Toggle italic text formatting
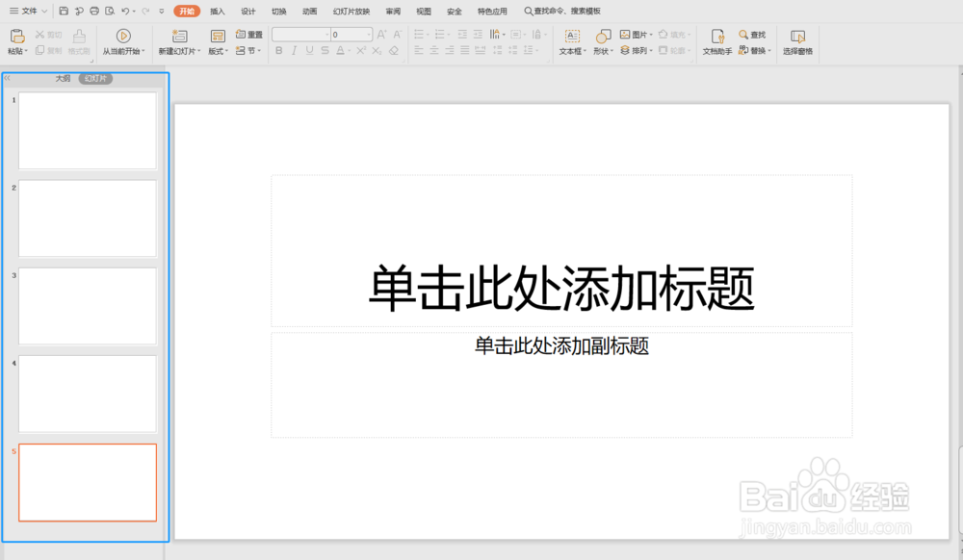963x560 pixels. pos(294,50)
